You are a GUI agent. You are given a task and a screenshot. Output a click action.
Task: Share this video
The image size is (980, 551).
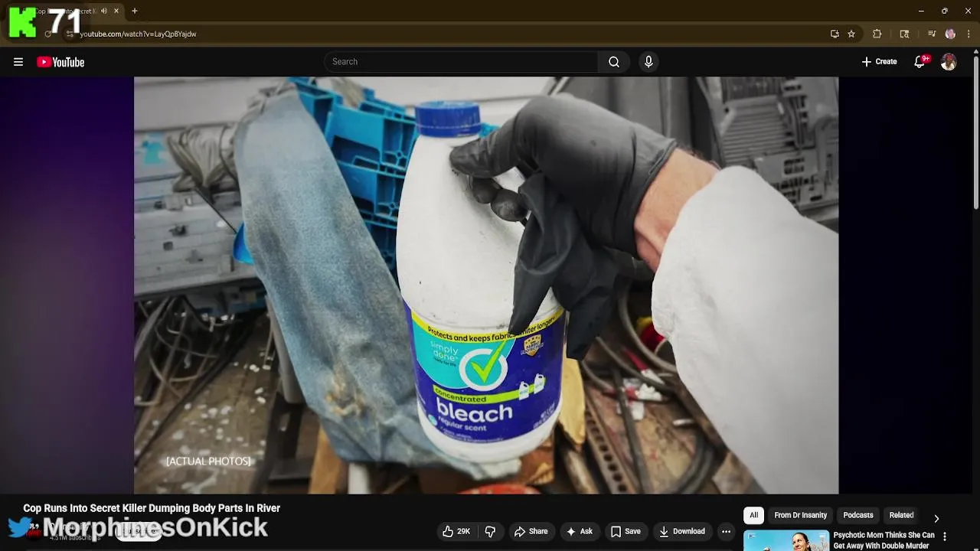pos(531,531)
